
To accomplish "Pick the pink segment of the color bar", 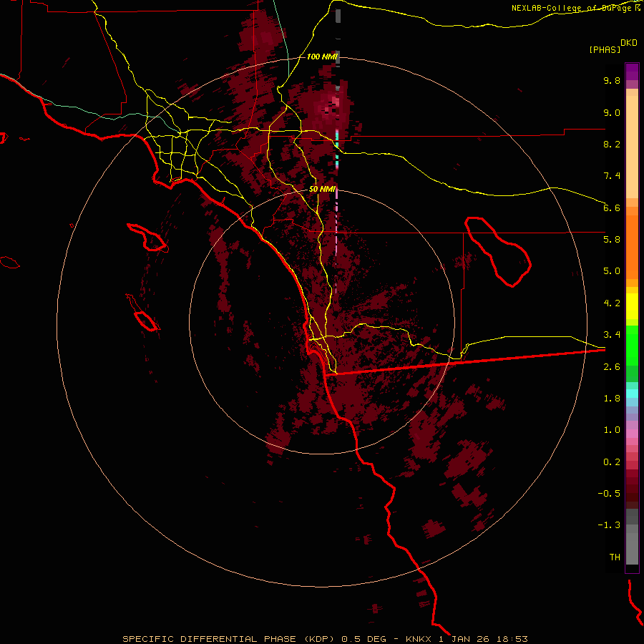I will click(632, 434).
